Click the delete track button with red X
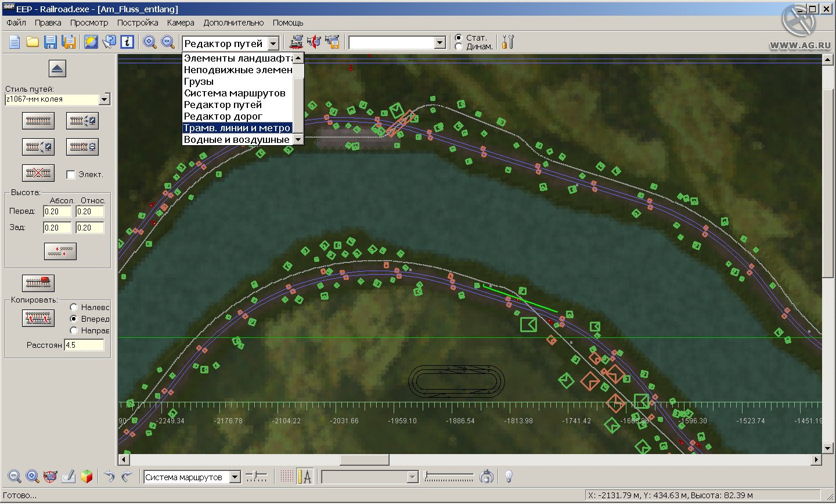836x504 pixels. [38, 173]
